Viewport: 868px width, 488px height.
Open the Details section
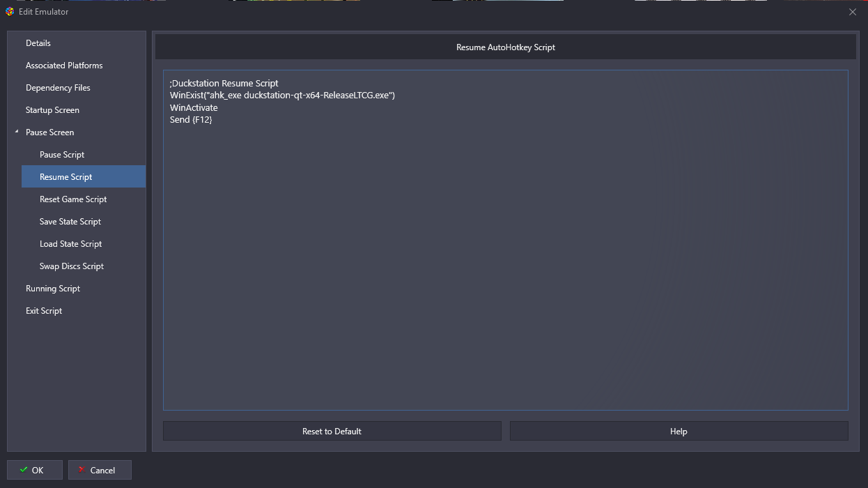pyautogui.click(x=38, y=43)
